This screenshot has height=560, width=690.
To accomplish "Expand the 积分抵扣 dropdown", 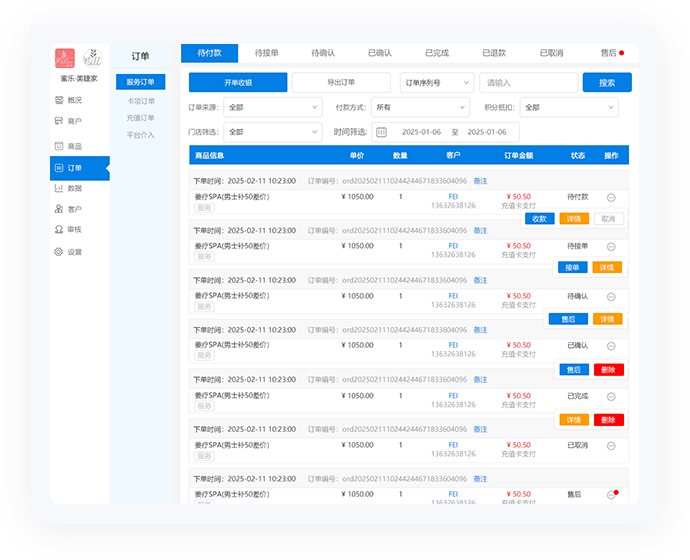I will click(x=568, y=107).
